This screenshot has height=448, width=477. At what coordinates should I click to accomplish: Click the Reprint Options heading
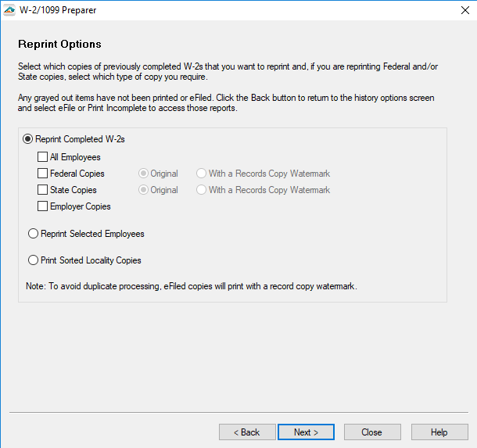(59, 44)
